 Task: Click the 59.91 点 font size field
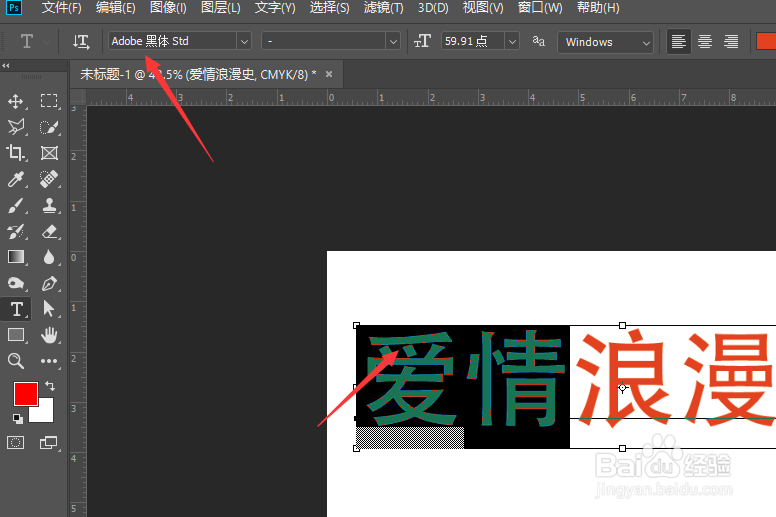tap(473, 42)
